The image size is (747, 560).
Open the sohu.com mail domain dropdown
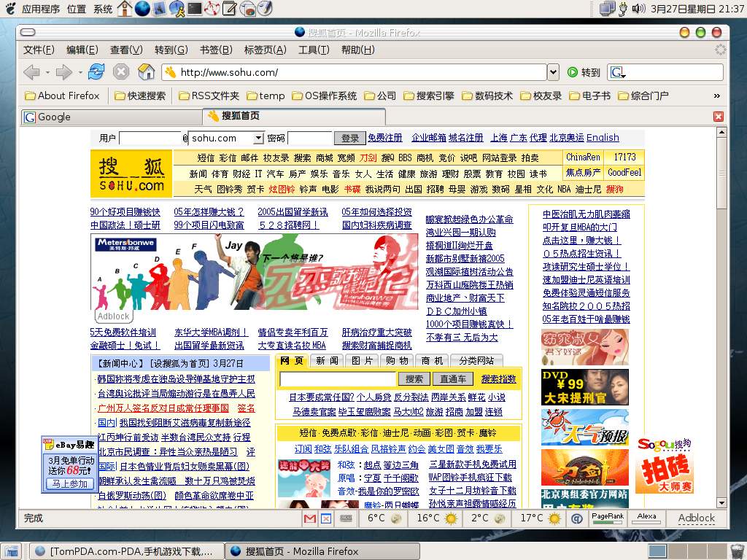[258, 138]
